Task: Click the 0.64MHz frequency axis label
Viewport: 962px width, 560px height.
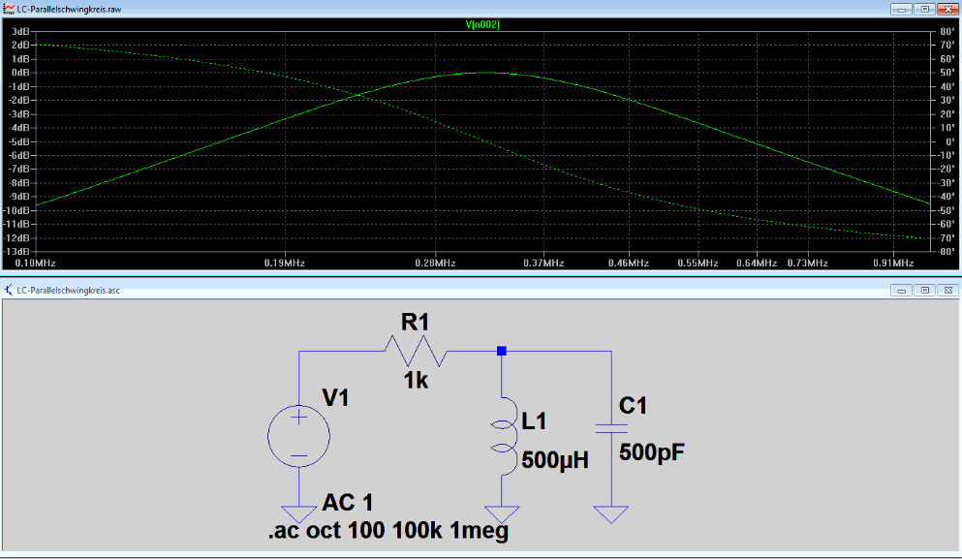Action: click(x=757, y=264)
